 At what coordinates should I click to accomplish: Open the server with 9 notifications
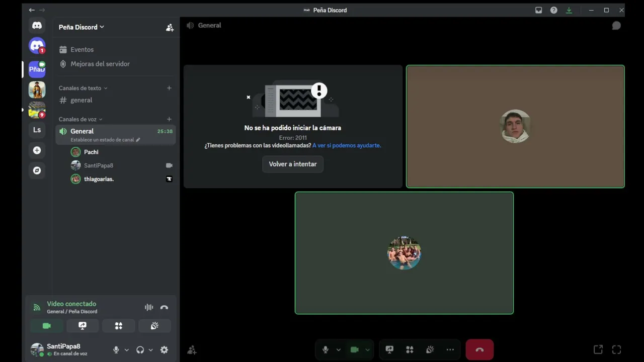point(37,110)
